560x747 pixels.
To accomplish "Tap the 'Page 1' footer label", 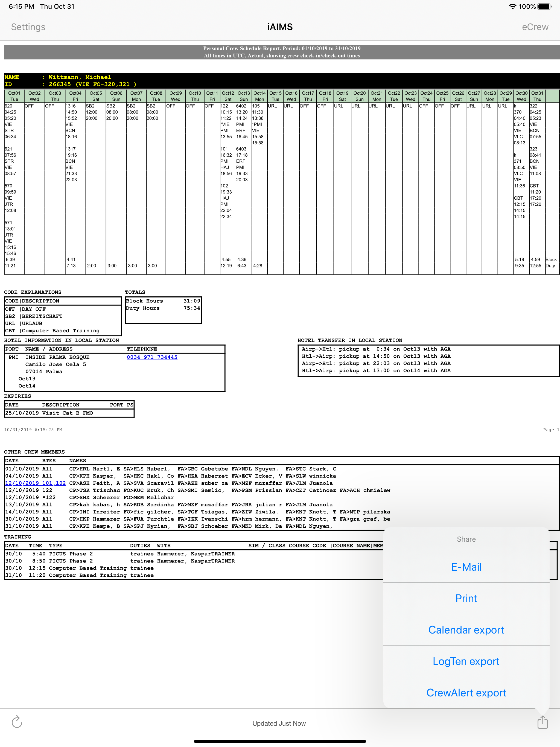I will pos(551,430).
